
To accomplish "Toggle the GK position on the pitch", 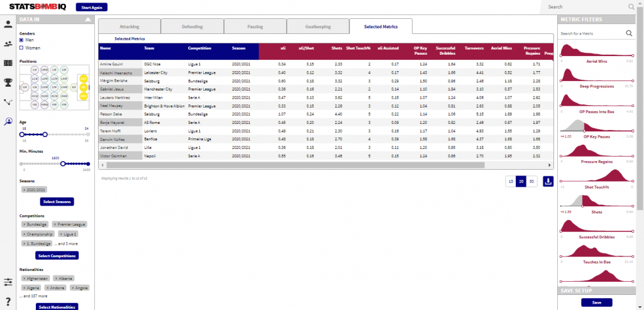I will (x=25, y=87).
